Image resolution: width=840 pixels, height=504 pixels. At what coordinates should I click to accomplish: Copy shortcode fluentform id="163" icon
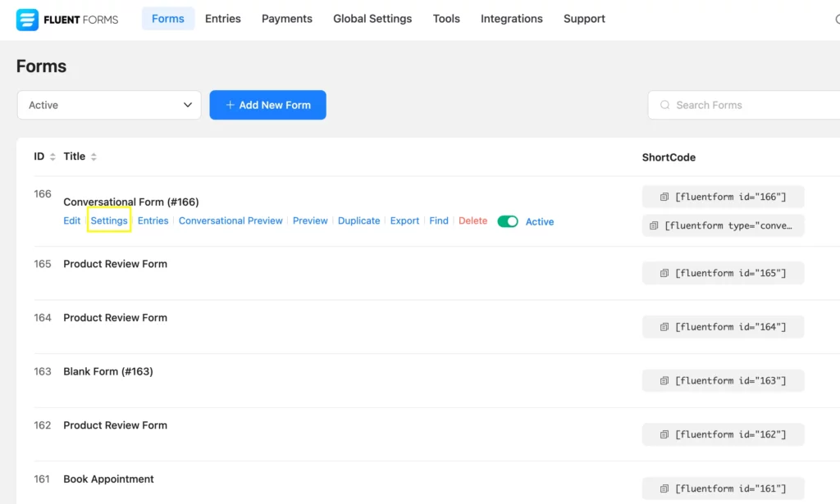tap(664, 381)
